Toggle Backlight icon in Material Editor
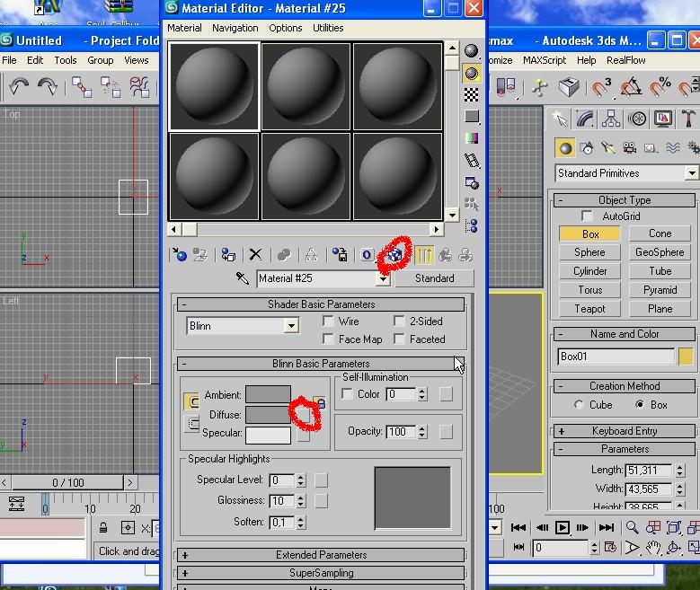 [x=471, y=74]
